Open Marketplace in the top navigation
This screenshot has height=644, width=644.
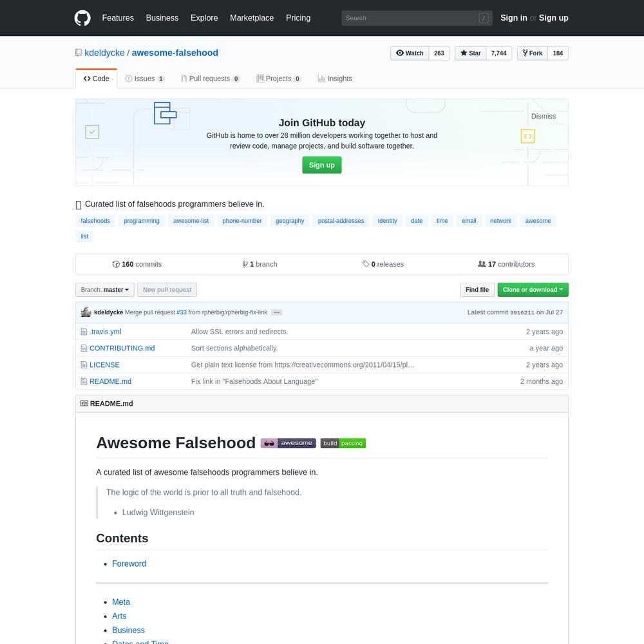(x=252, y=18)
